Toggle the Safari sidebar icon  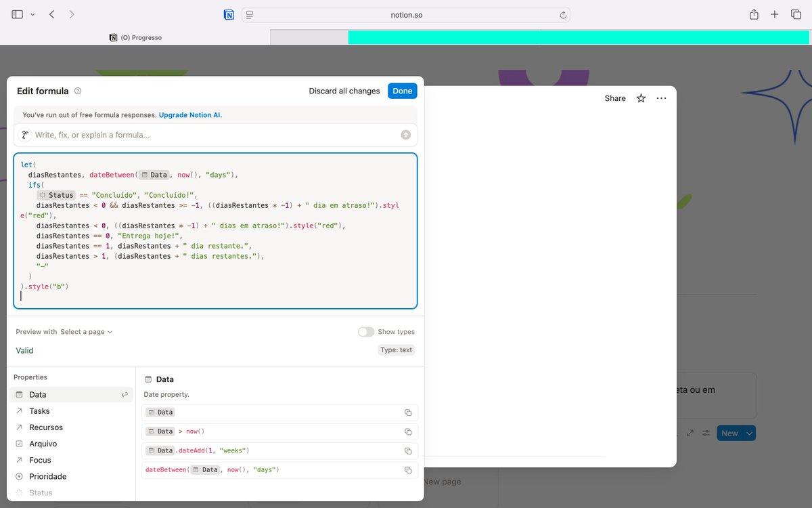click(x=18, y=14)
